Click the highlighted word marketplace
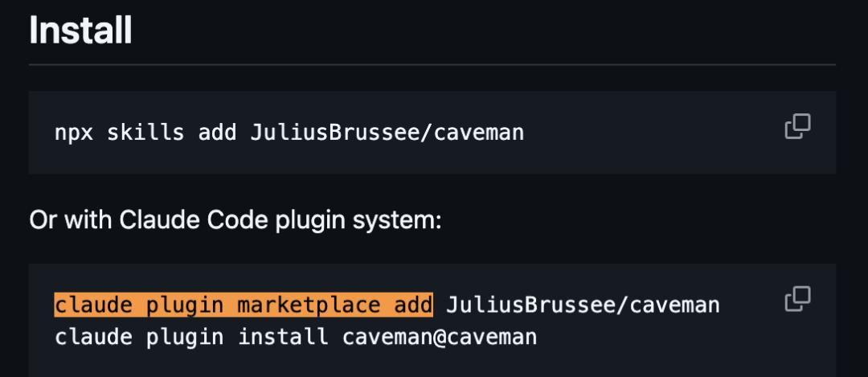 click(x=309, y=305)
